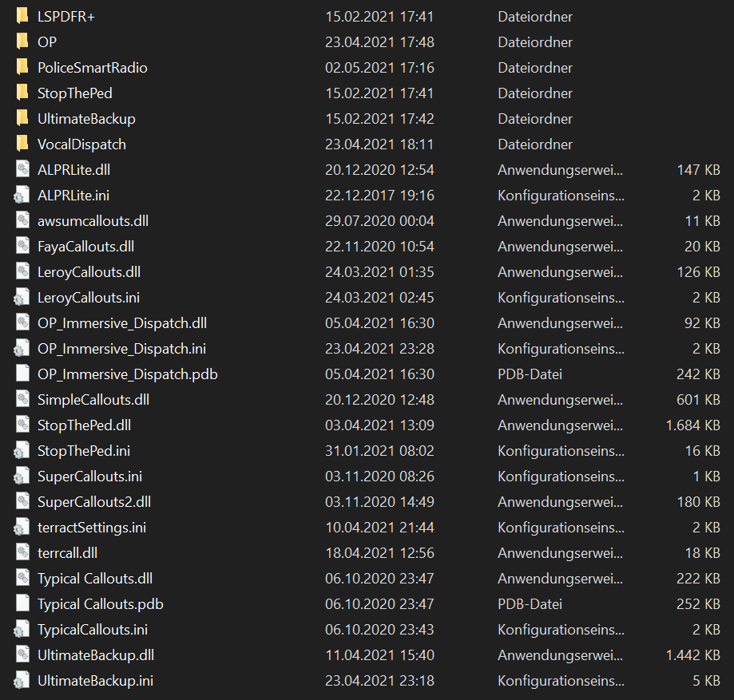Select the OP_Immersive_Dispatch.dll file icon
This screenshot has height=700, width=734.
[22, 322]
